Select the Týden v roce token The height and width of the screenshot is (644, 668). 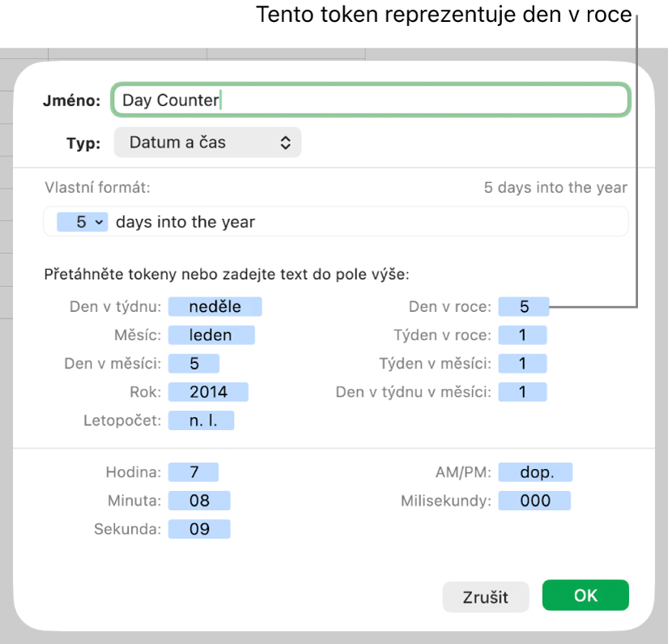(522, 335)
